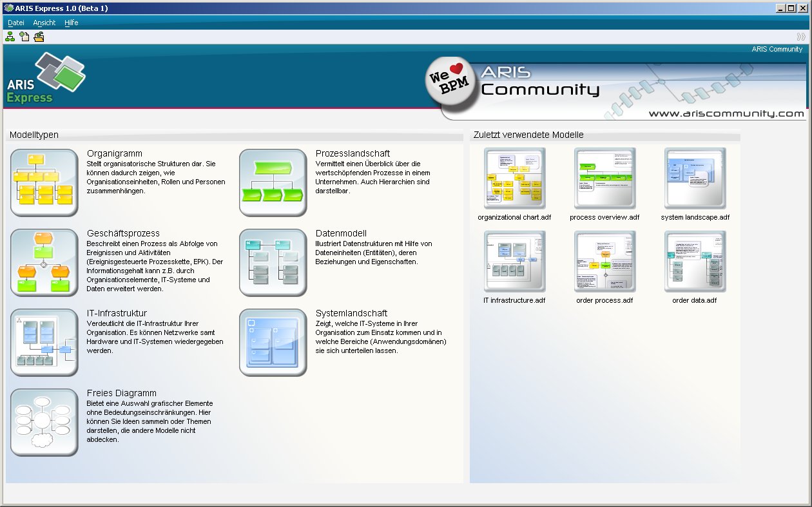Click the Modelltypen section title
Image resolution: width=812 pixels, height=507 pixels.
tap(34, 135)
